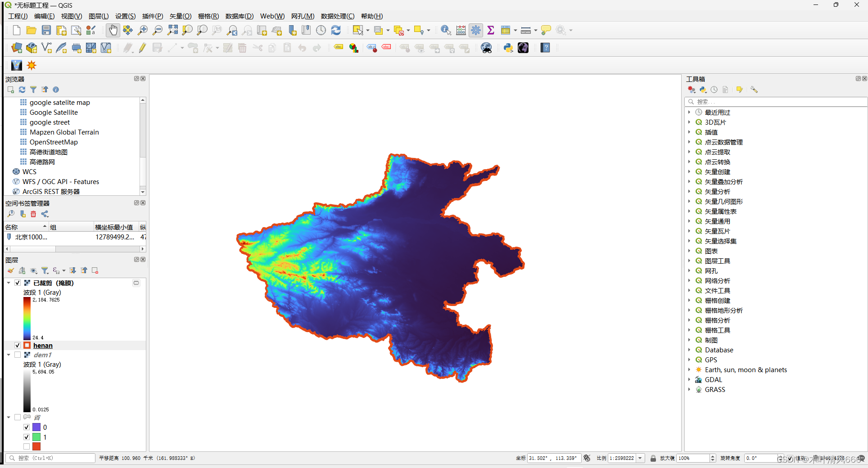Open the map scale dropdown
Screen dimensions: 868x468
point(640,458)
